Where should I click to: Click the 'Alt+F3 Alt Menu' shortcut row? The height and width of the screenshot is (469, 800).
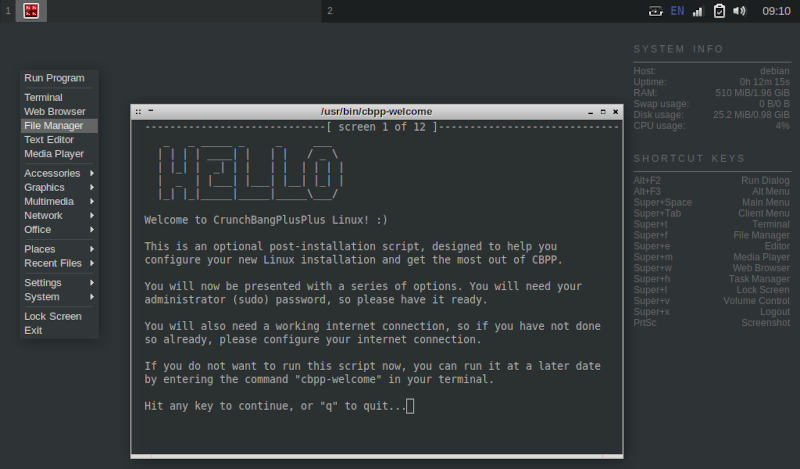pos(711,191)
